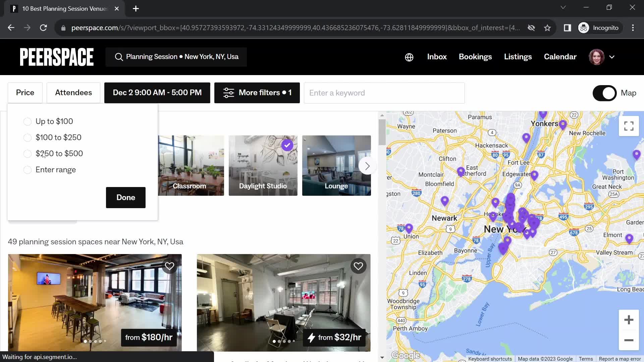This screenshot has width=644, height=362.
Task: Select the Enter range radio button
Action: pyautogui.click(x=27, y=169)
